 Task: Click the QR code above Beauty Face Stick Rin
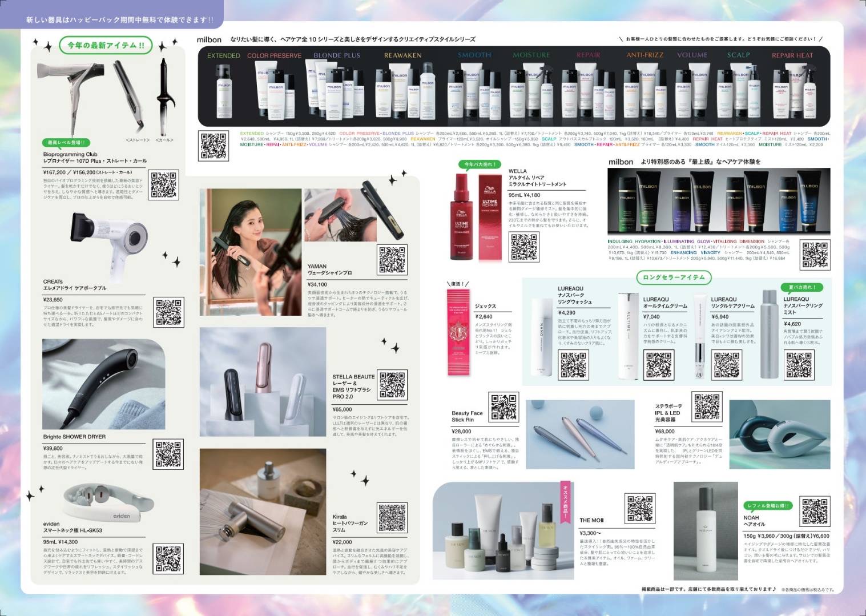coord(504,406)
